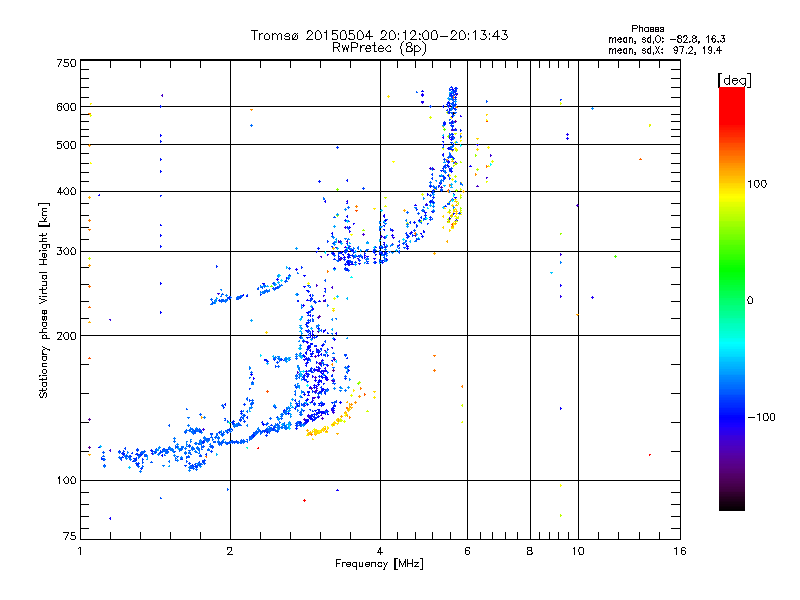Screen dimensions: 800x600
Task: Click the '200' y-axis tick label
Action: point(66,336)
